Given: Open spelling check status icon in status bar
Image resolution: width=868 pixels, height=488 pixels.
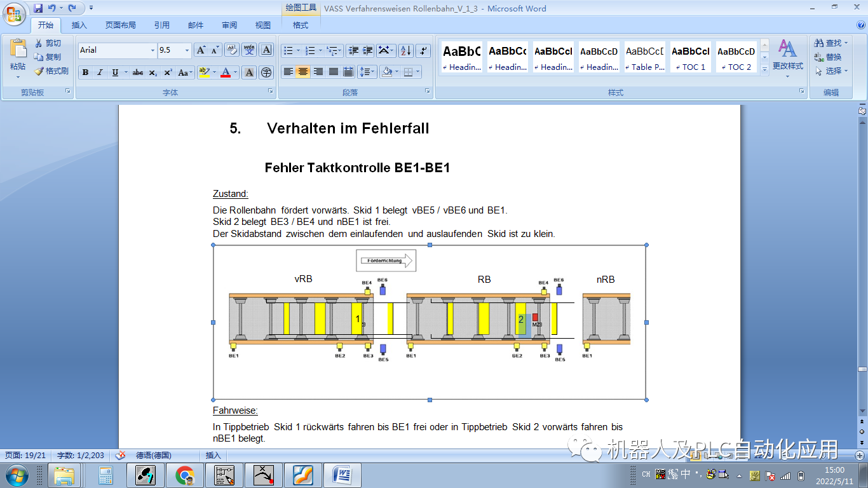Looking at the screenshot, I should (119, 456).
